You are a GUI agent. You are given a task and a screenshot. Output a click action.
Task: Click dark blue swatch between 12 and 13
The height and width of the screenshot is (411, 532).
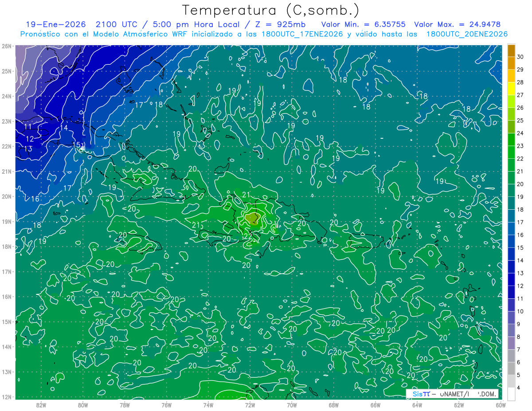tap(511, 279)
